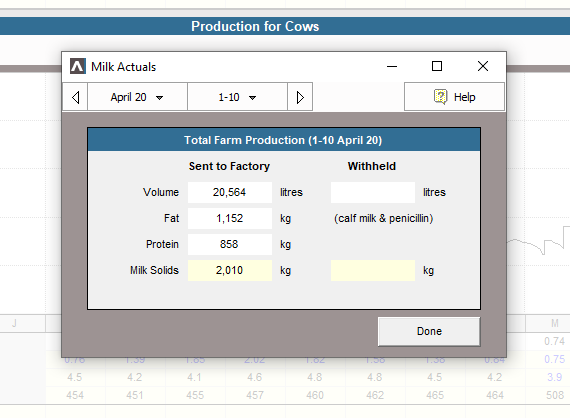Open the April 20 month dropdown
570x418 pixels.
coord(137,97)
